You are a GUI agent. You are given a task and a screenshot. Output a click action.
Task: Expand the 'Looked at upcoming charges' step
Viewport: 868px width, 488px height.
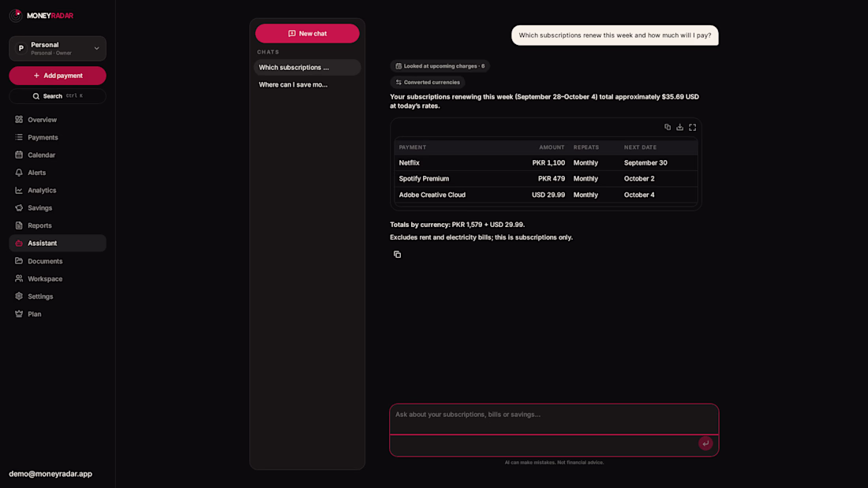click(440, 66)
